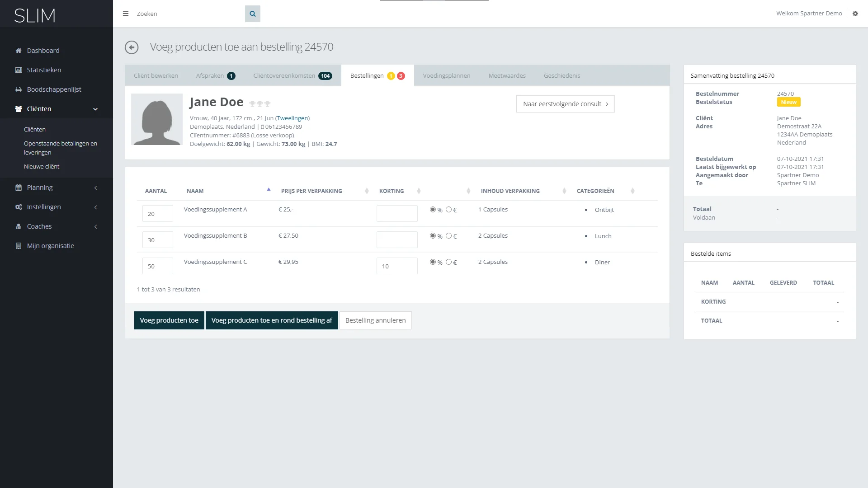Switch to the Voedingsplannen tab
The image size is (868, 488).
[446, 76]
